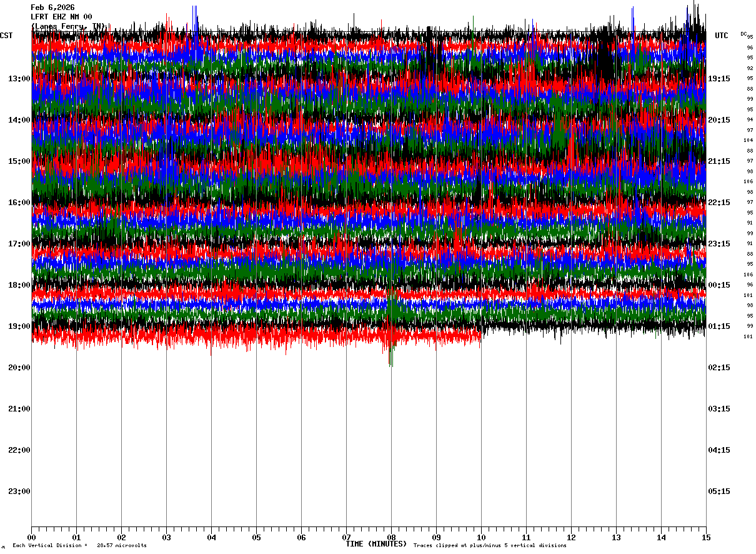Image resolution: width=756 pixels, height=554 pixels.
Task: Click minute 05 on the time axis
Action: coord(256,537)
